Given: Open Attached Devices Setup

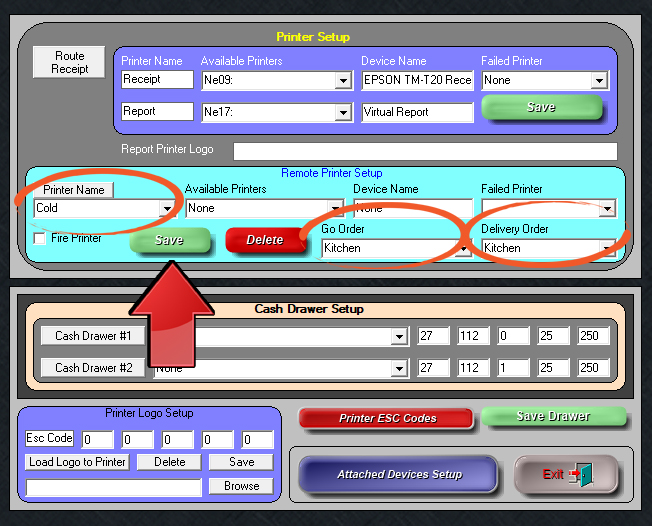Looking at the screenshot, I should point(398,474).
